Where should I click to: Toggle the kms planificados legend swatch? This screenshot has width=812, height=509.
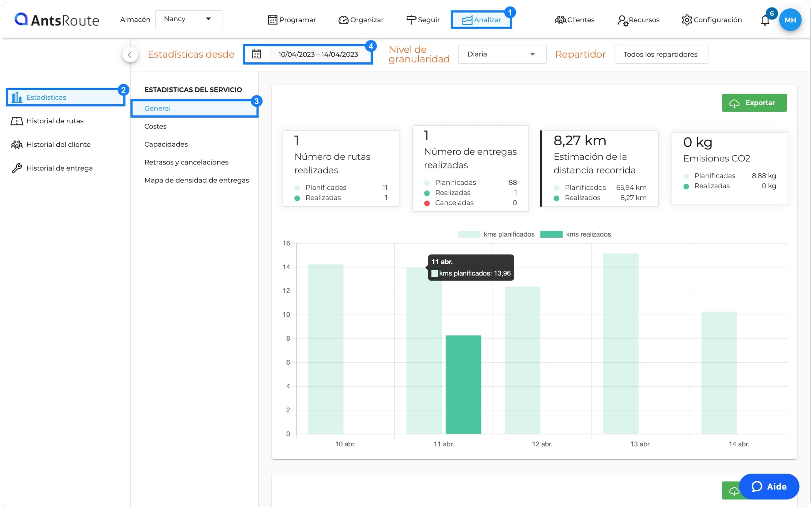click(469, 234)
